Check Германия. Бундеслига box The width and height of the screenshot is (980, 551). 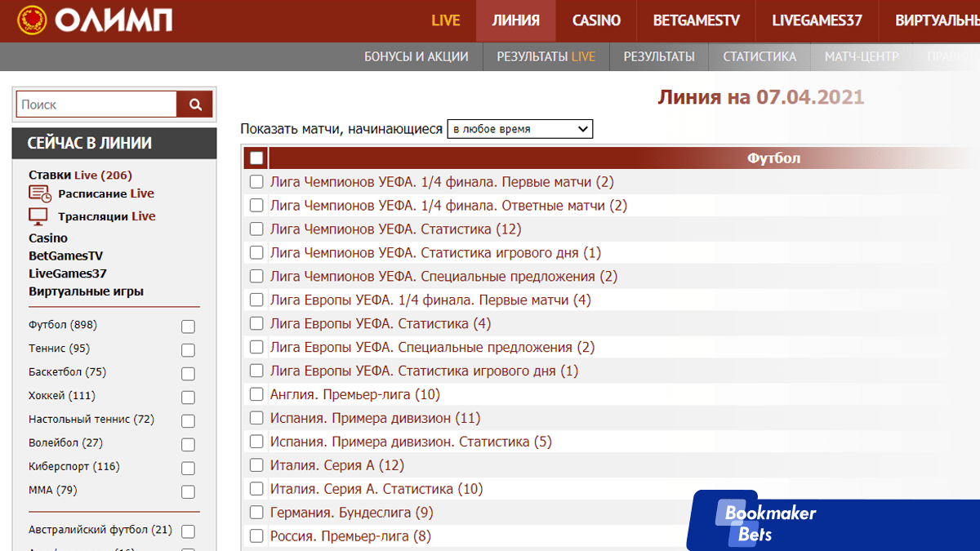click(x=256, y=513)
